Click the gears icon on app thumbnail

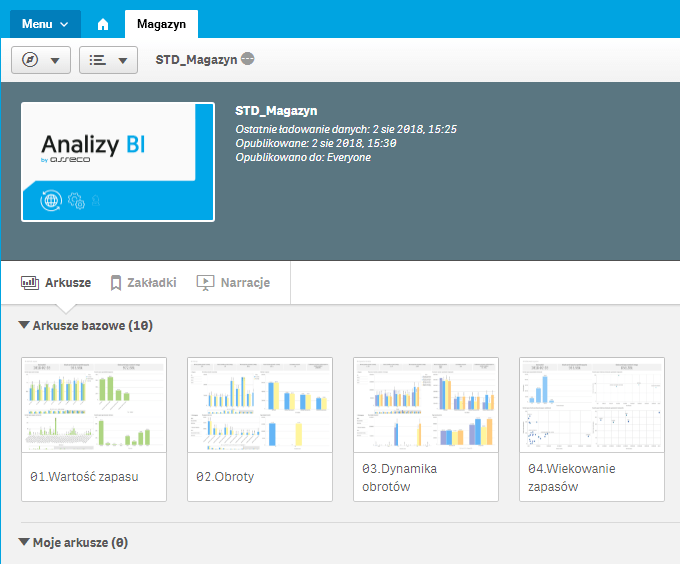pyautogui.click(x=76, y=201)
